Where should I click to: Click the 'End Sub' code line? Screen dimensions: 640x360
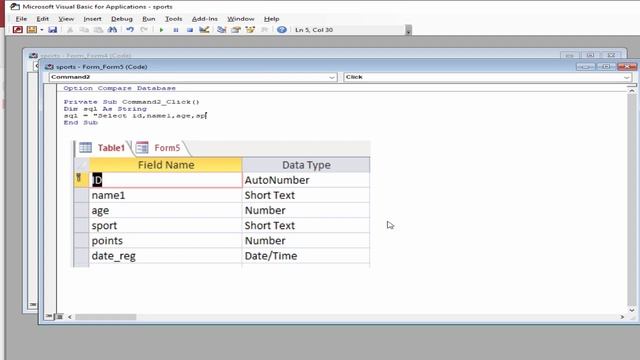[80, 122]
